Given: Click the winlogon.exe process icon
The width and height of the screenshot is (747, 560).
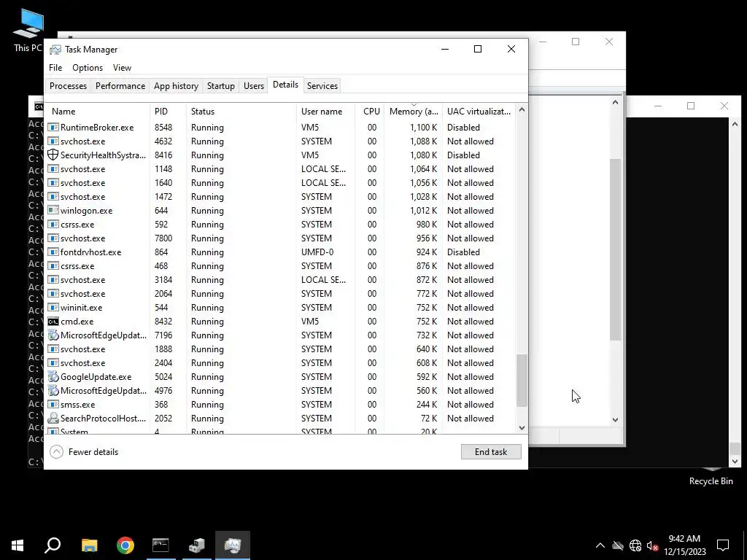Looking at the screenshot, I should [x=53, y=211].
